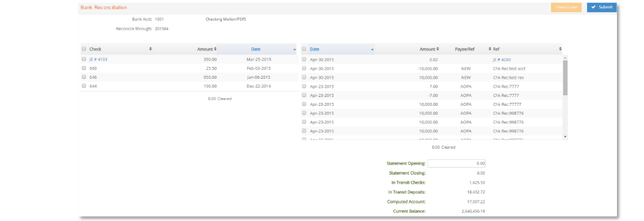Tick the checkbox for check 646

coord(84,77)
